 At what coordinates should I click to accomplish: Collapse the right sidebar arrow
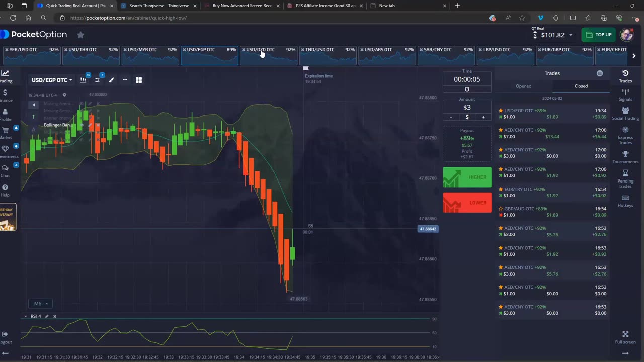coord(625,353)
